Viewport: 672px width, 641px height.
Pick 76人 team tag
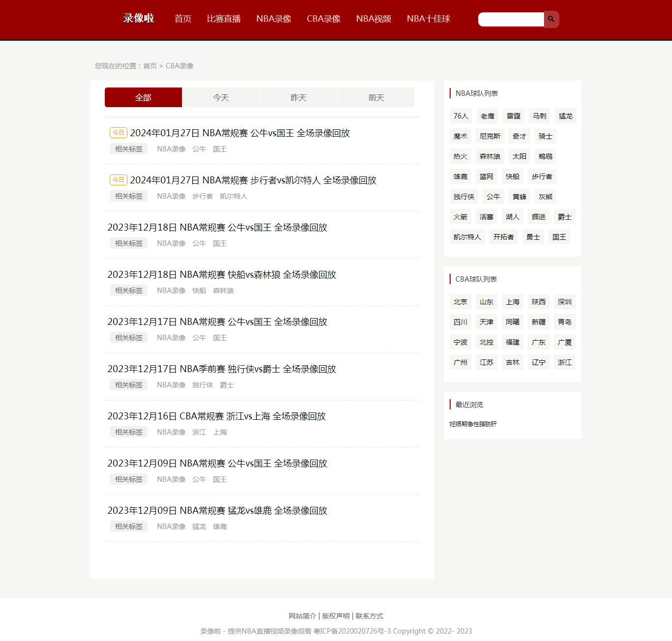point(460,116)
